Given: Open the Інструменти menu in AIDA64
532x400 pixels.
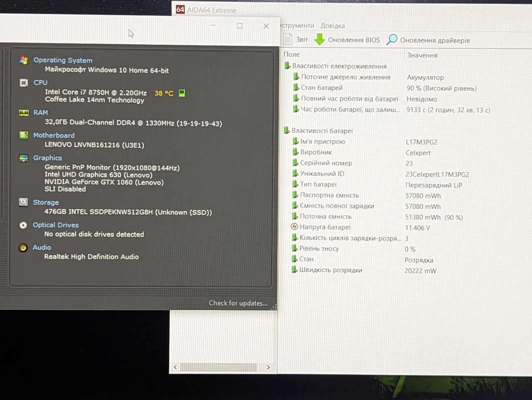Looking at the screenshot, I should [297, 26].
